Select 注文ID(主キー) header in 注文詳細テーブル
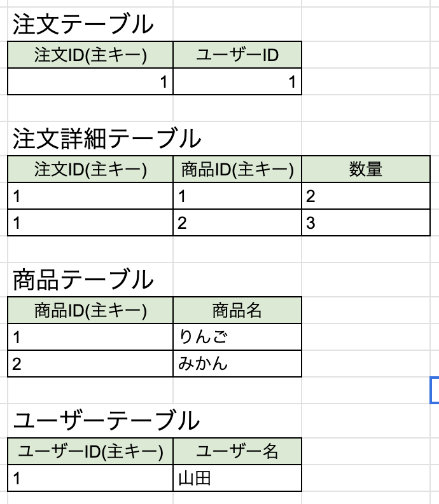 pos(90,169)
